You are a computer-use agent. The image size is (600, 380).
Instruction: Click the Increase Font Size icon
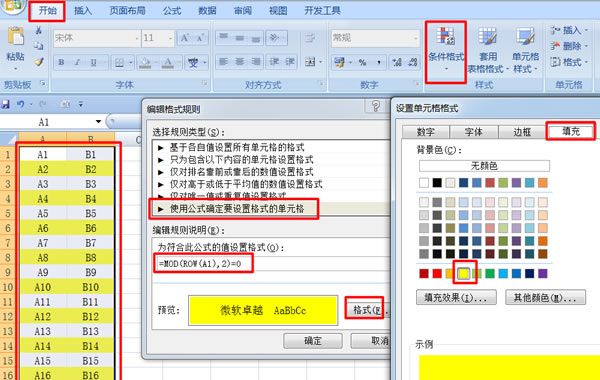coord(185,38)
